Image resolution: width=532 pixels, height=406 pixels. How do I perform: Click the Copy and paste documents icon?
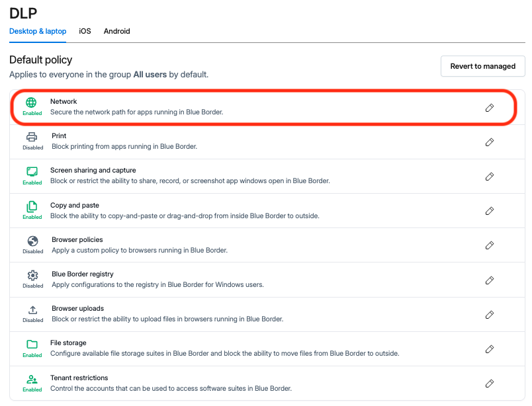pyautogui.click(x=32, y=206)
